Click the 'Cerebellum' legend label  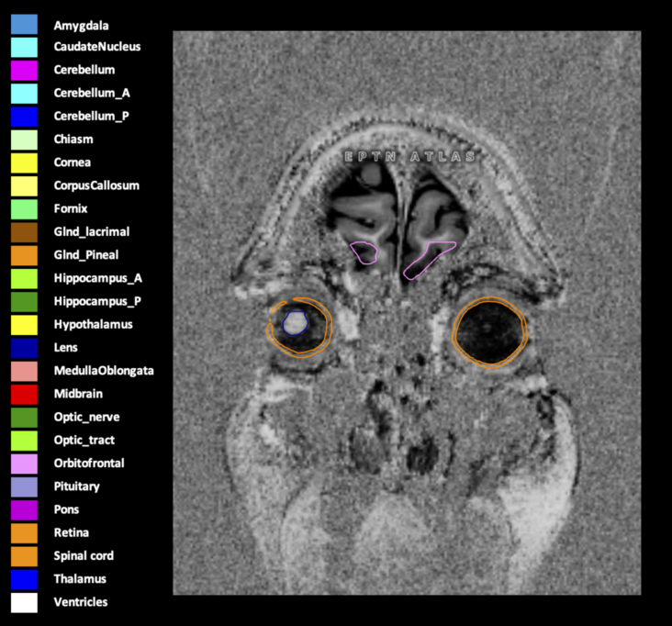pyautogui.click(x=84, y=70)
